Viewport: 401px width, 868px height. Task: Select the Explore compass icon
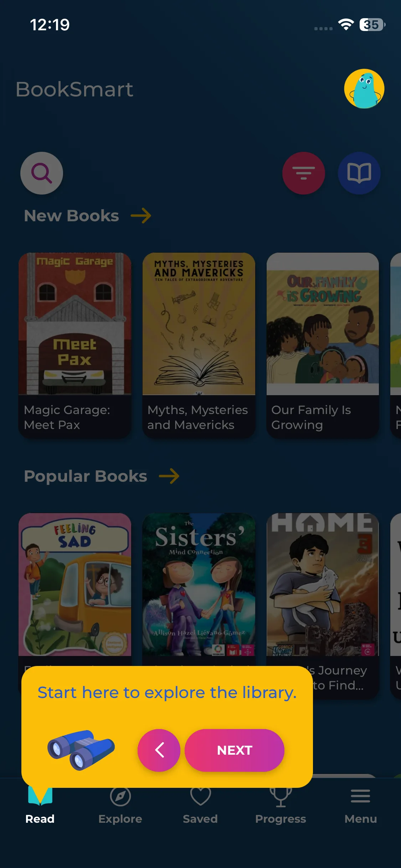click(120, 796)
